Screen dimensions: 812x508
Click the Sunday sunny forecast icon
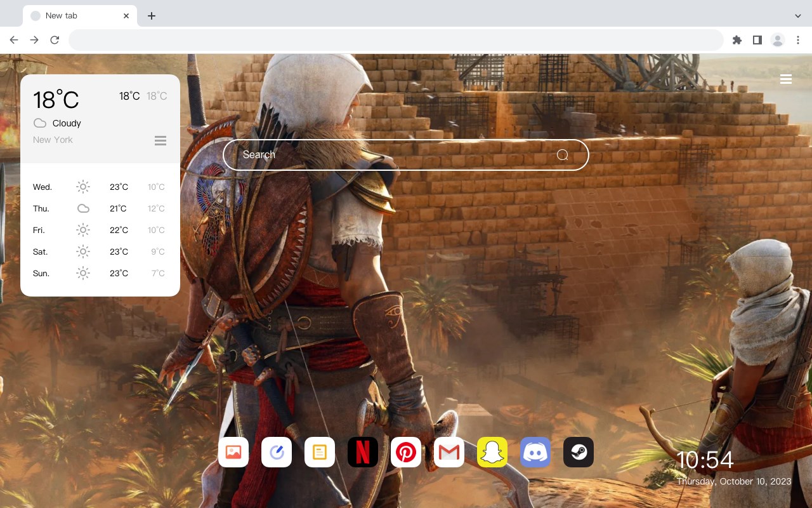[83, 273]
